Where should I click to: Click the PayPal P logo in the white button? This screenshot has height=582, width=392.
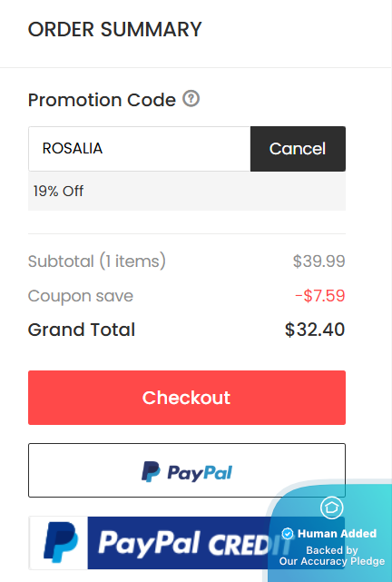pyautogui.click(x=151, y=472)
